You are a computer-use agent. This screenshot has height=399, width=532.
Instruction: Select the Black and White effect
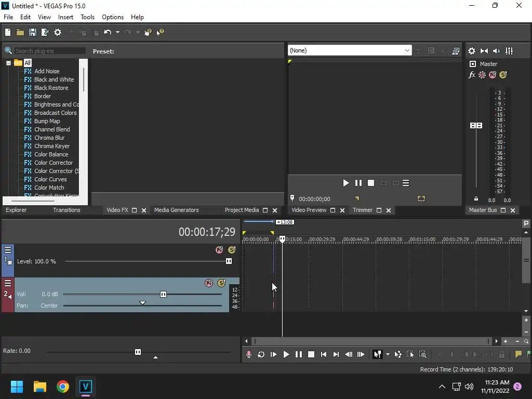click(54, 79)
